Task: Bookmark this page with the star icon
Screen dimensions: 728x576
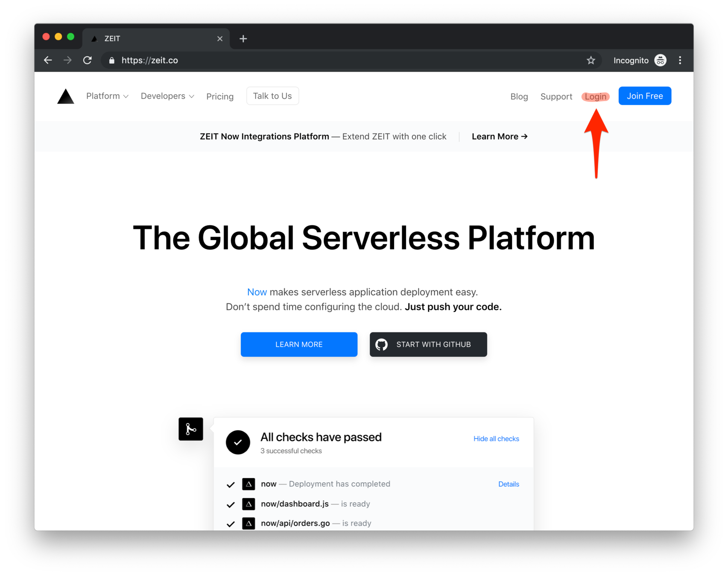Action: click(591, 60)
